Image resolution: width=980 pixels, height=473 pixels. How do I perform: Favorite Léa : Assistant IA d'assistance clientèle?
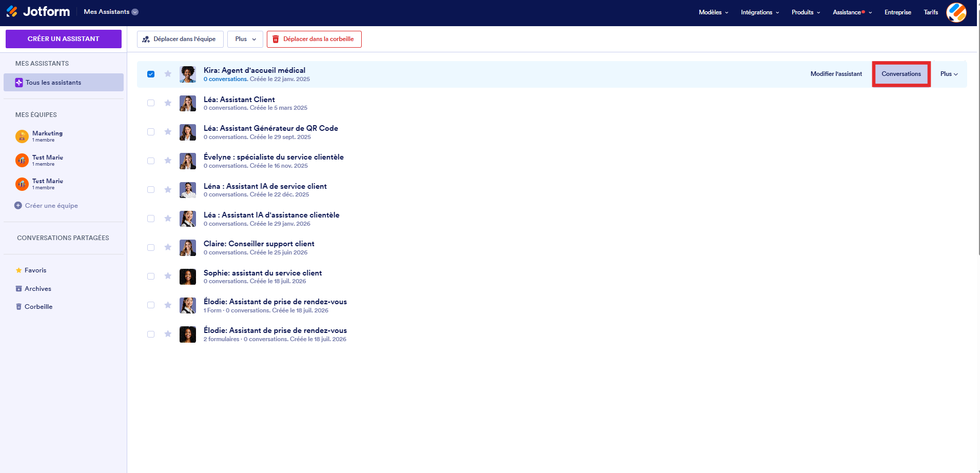(168, 219)
